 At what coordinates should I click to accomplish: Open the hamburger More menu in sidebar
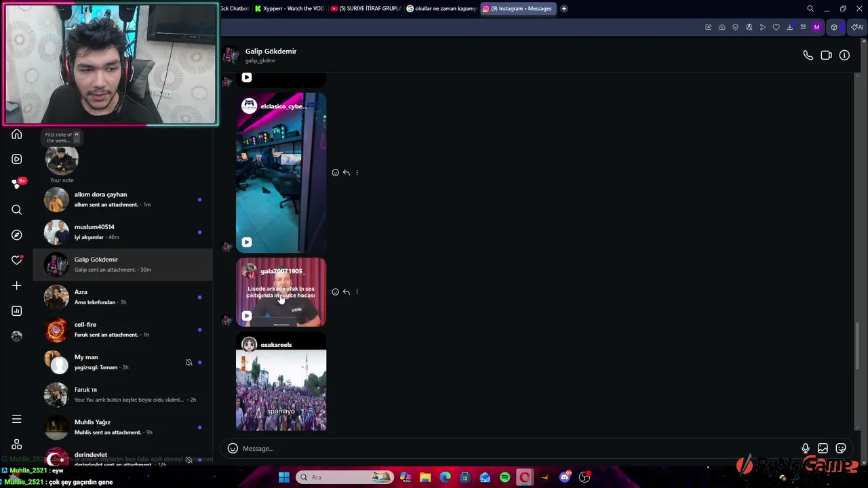tap(16, 419)
